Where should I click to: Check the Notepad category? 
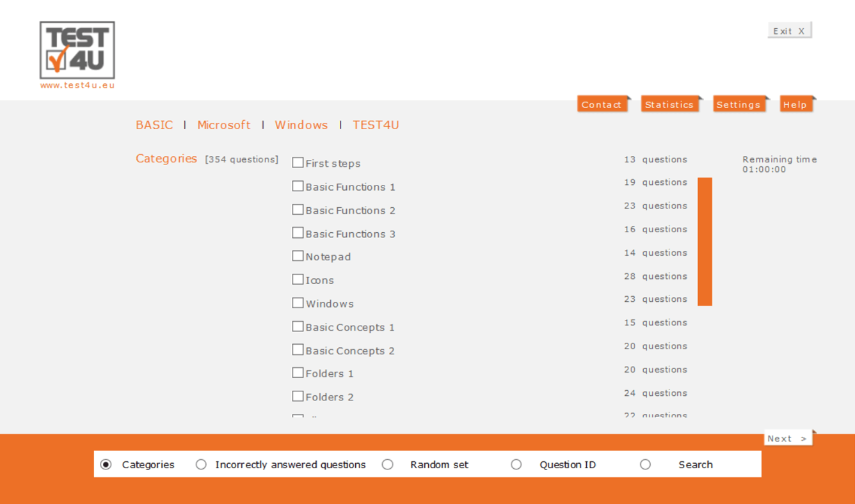pos(298,256)
